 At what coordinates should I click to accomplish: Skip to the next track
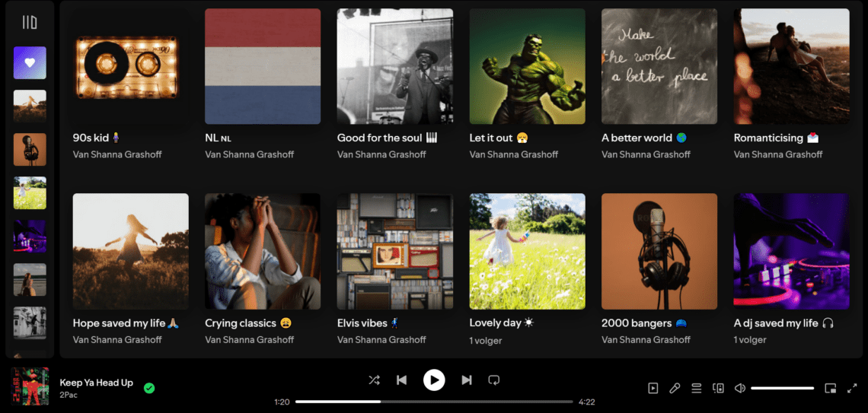click(x=467, y=380)
